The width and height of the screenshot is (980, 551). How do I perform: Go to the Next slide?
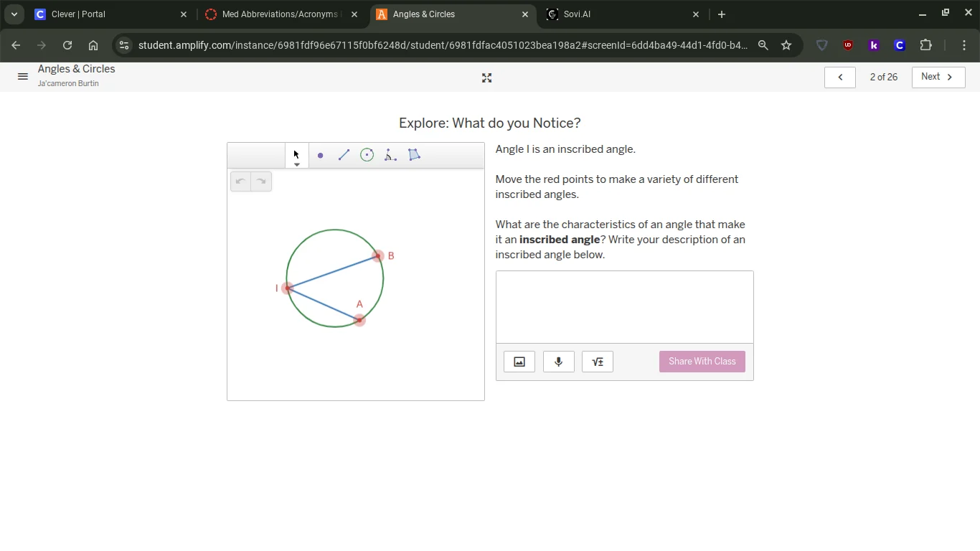coord(938,77)
